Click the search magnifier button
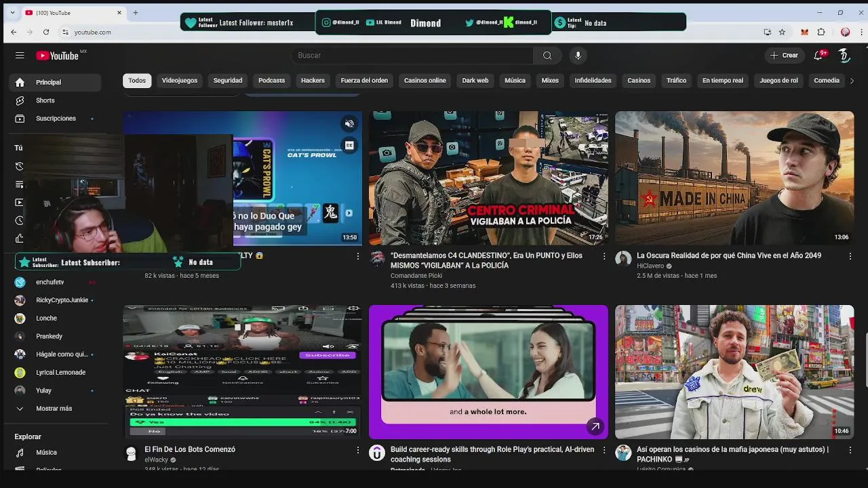The width and height of the screenshot is (868, 488). 547,56
